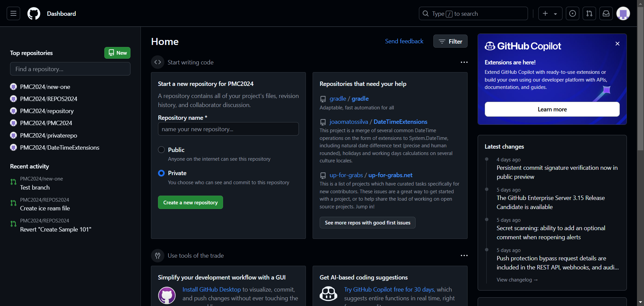Open the Notifications inbox icon
Viewport: 644px width, 306px height.
(606, 13)
